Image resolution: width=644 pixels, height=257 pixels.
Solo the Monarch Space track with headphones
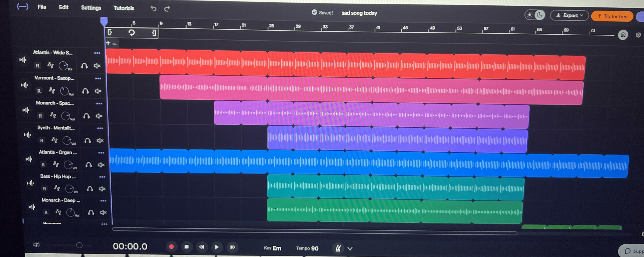click(86, 116)
